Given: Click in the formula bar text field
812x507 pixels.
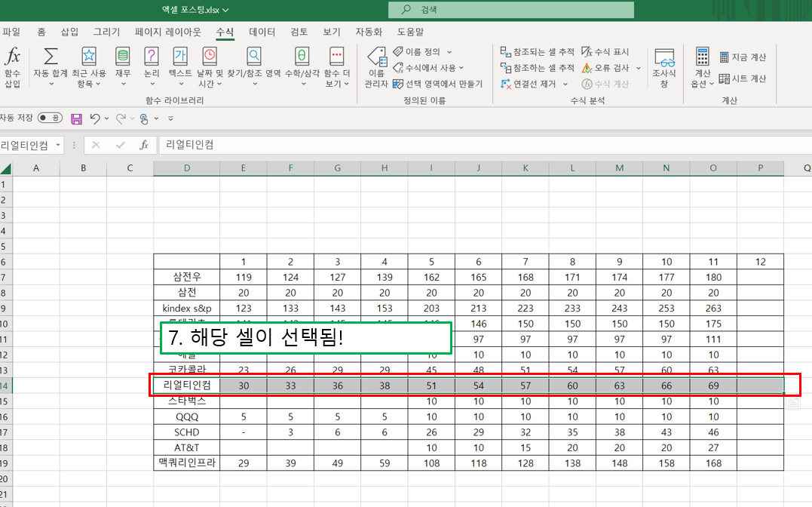Looking at the screenshot, I should [x=487, y=145].
